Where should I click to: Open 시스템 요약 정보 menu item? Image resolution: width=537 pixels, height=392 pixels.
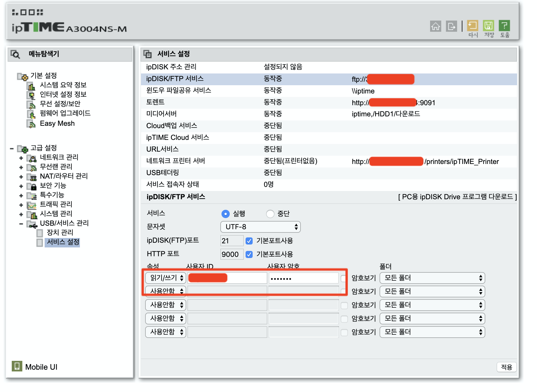[63, 85]
